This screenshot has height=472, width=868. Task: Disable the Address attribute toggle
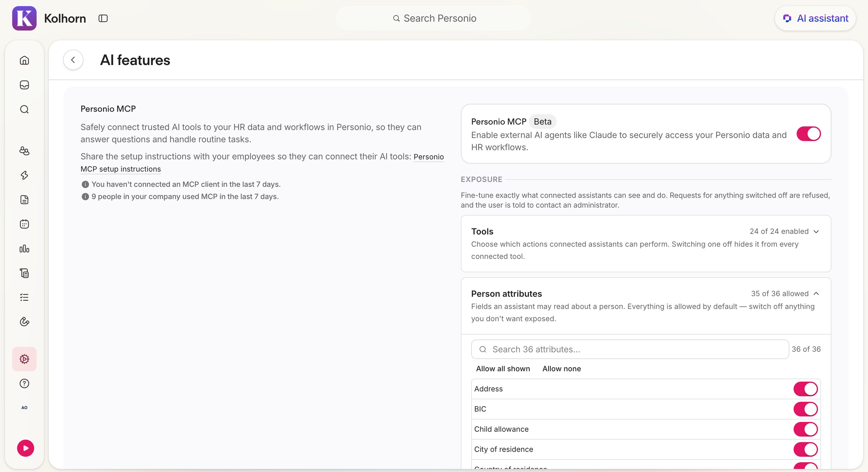coord(806,389)
